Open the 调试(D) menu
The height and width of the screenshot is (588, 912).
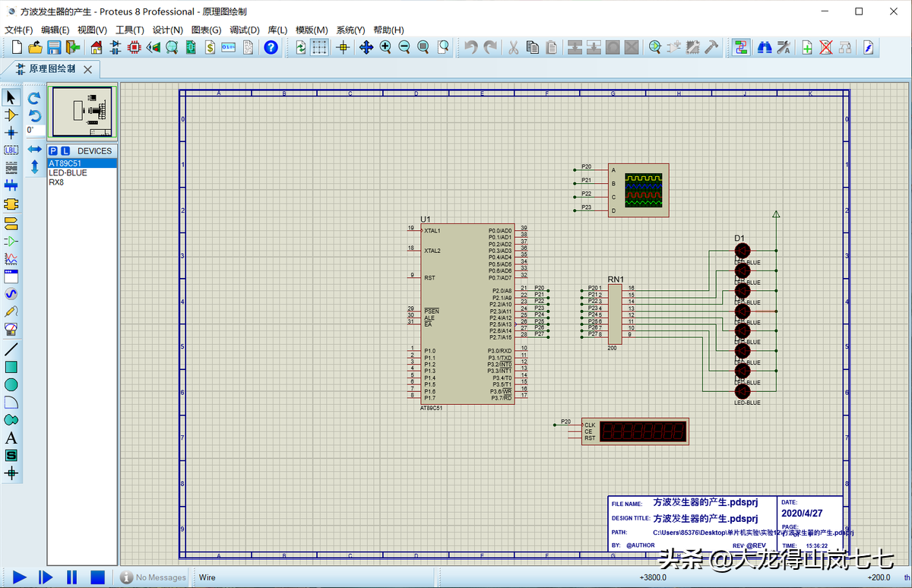coord(244,30)
